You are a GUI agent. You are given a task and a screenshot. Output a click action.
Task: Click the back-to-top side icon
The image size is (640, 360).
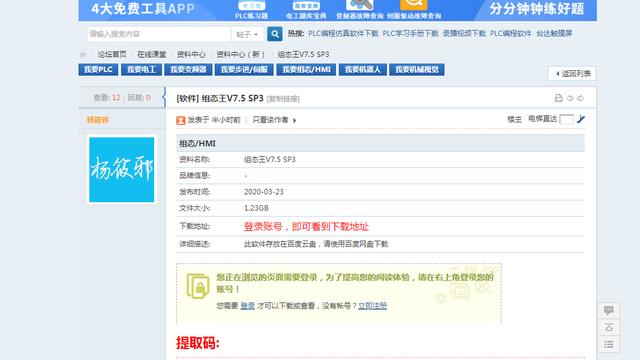point(609,327)
